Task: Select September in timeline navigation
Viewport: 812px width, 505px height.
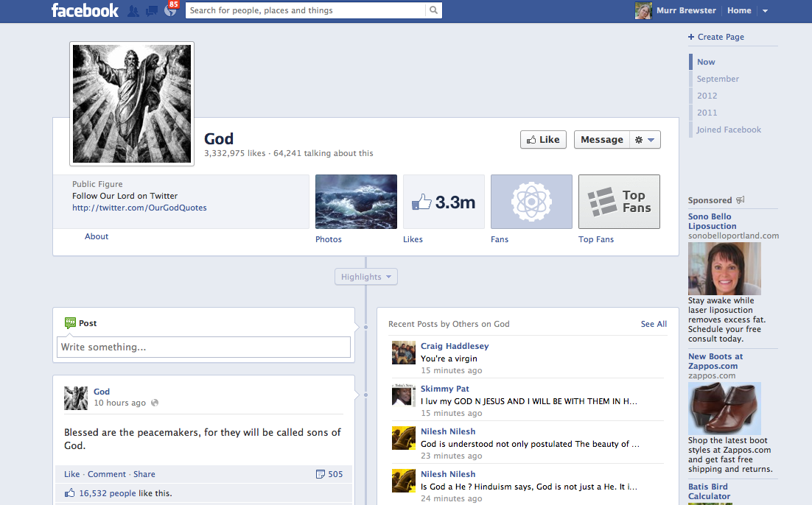Action: 718,79
